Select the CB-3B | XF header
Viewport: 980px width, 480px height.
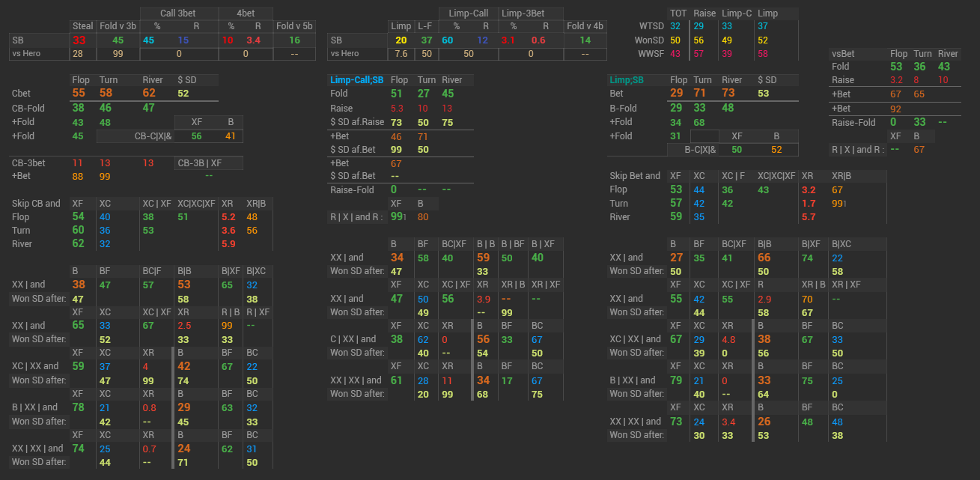tap(199, 162)
